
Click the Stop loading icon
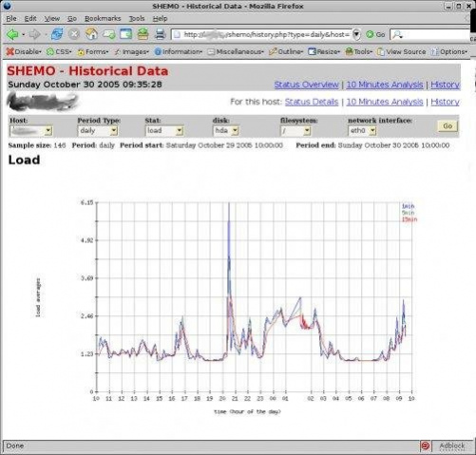coord(74,34)
